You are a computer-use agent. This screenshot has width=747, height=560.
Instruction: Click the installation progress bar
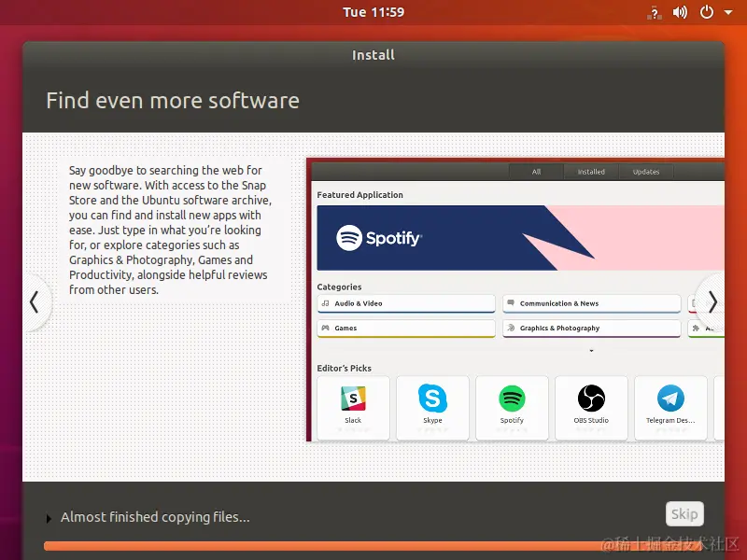[x=373, y=546]
